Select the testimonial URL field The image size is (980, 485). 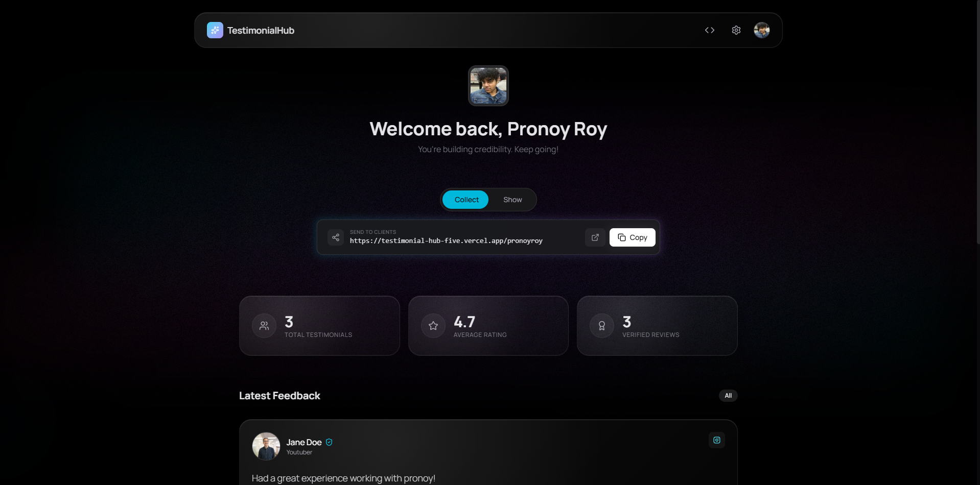(446, 240)
